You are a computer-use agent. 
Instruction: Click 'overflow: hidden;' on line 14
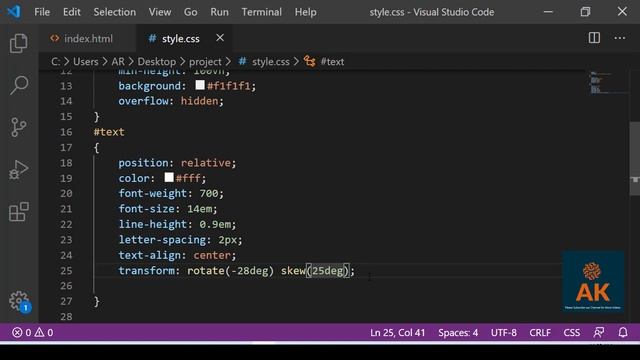point(171,101)
